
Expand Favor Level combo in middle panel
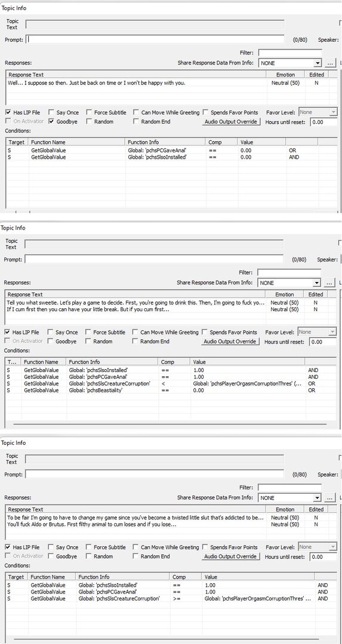[332, 332]
